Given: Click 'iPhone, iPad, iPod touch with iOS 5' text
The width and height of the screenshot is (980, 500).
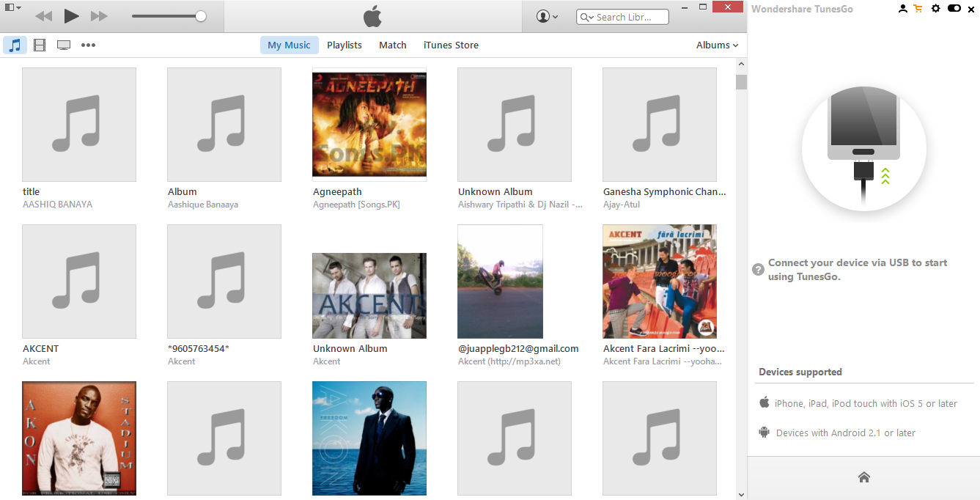Looking at the screenshot, I should point(866,403).
